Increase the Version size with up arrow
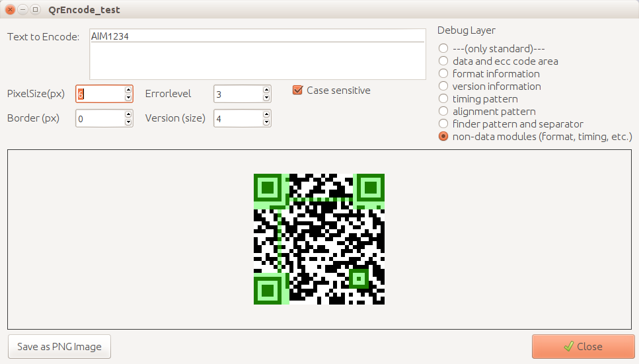Viewport: 639px width, 364px height. pos(266,114)
